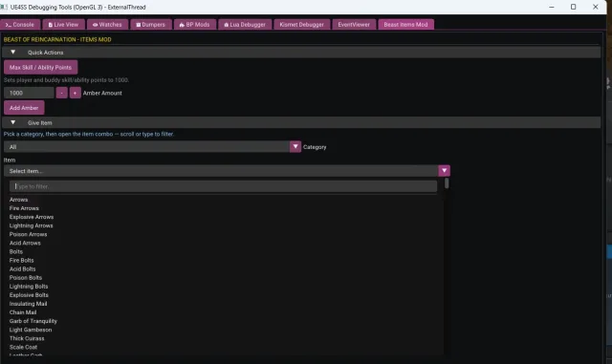Open the BP Mods tab
Screen dimensions: 612x364
tap(195, 25)
